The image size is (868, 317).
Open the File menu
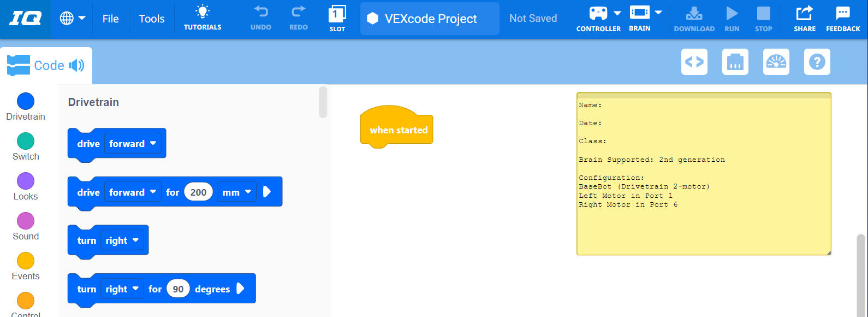110,19
